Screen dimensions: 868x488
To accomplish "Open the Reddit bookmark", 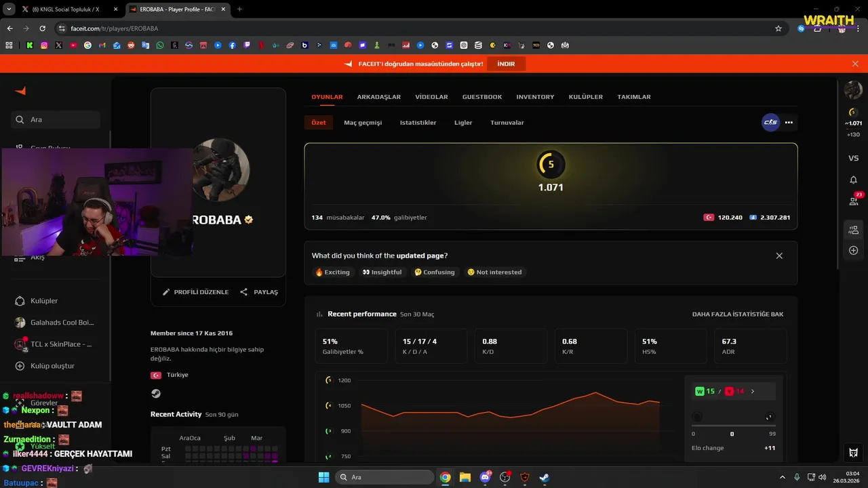I will click(131, 45).
